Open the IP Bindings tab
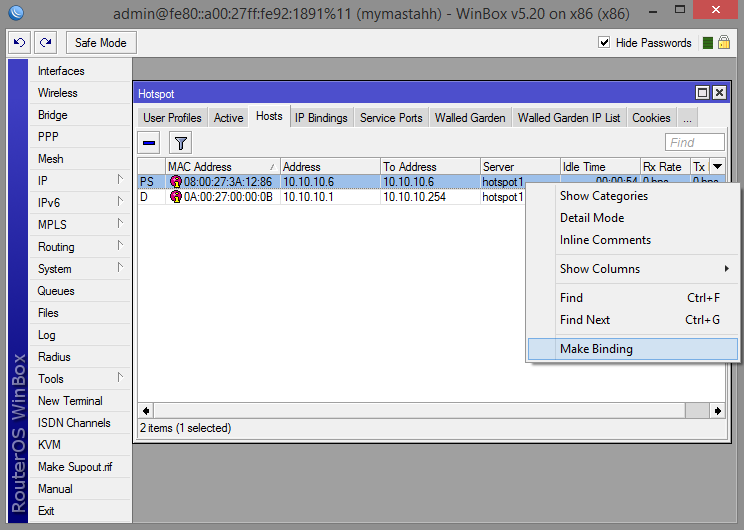 (321, 118)
